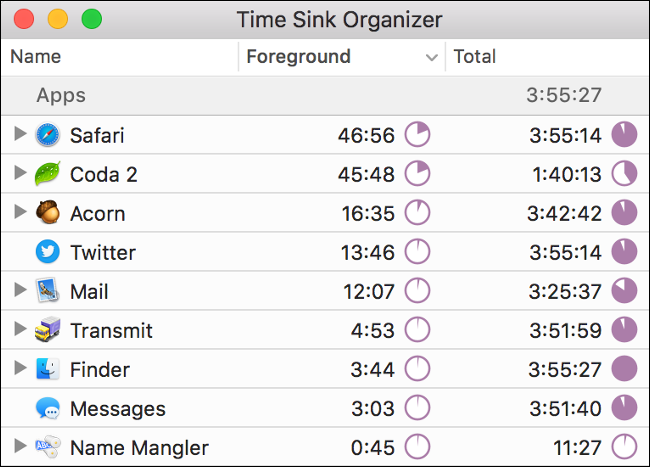Select the Mail stamp icon
The image size is (650, 467).
point(48,290)
